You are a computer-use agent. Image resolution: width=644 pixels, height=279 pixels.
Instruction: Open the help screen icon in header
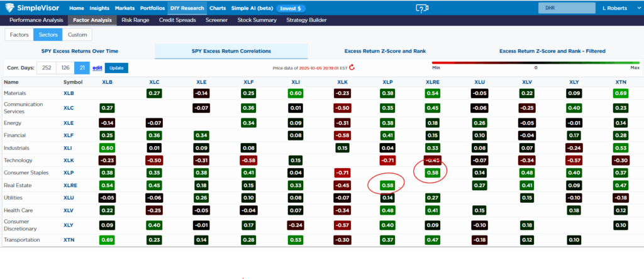tap(422, 8)
